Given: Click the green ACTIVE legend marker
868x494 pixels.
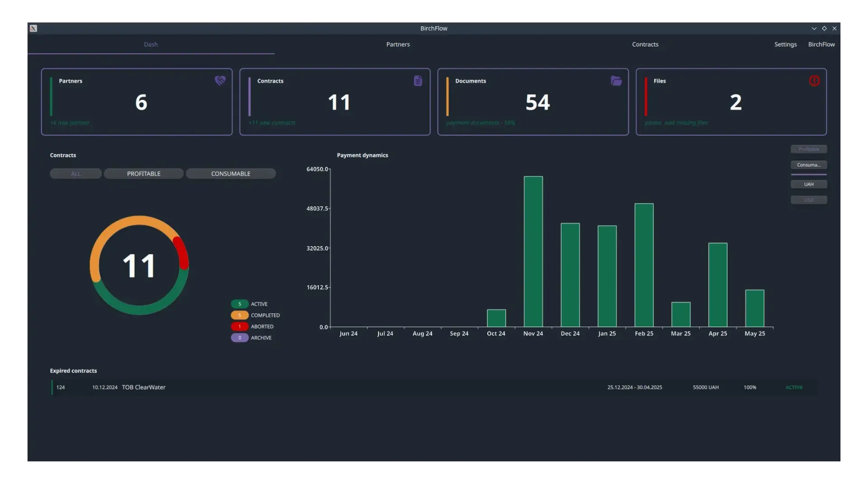Looking at the screenshot, I should tap(240, 304).
